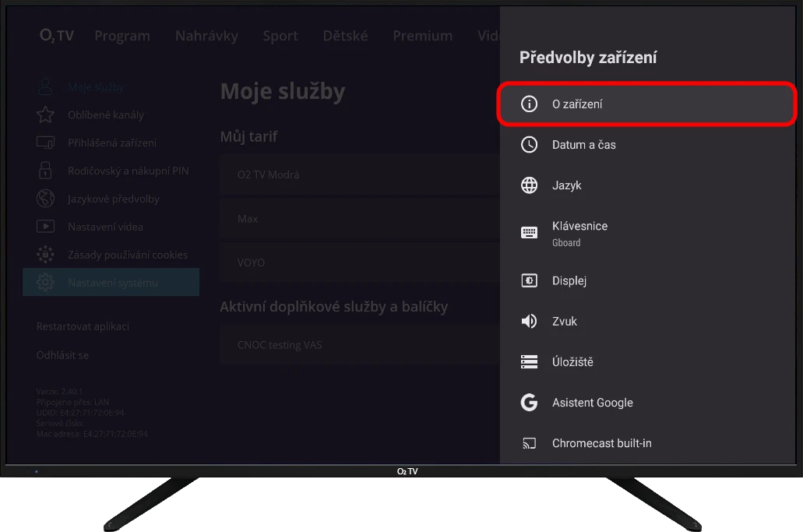
Task: Open the Premium tab
Action: click(422, 36)
